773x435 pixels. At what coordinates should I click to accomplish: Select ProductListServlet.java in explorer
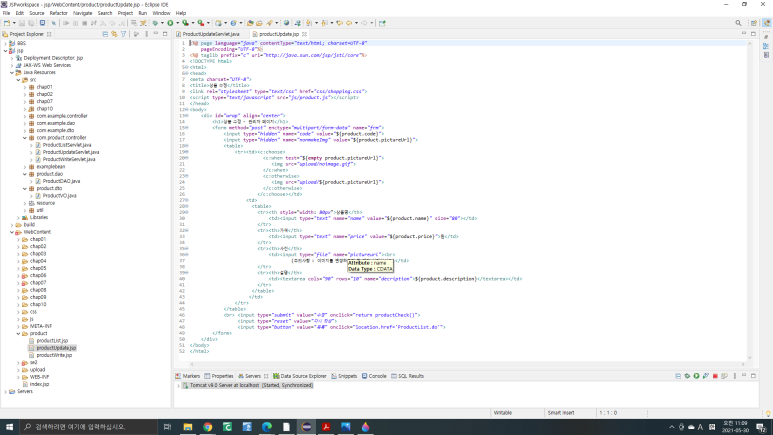click(67, 145)
